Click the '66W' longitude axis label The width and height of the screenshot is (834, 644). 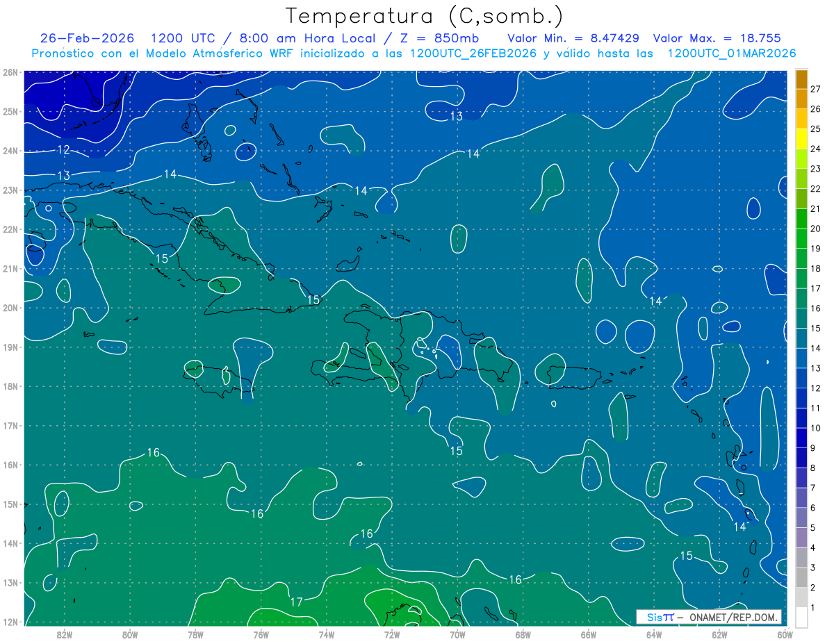pos(589,634)
